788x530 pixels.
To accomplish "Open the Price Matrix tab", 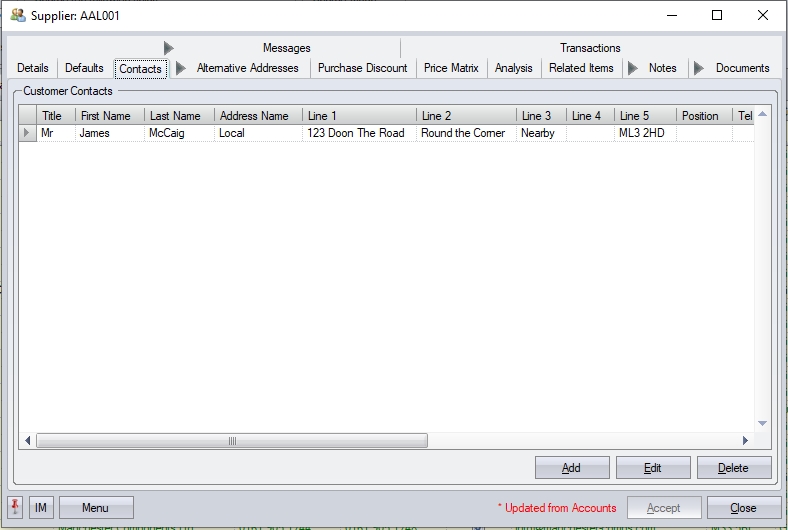I will (x=451, y=68).
